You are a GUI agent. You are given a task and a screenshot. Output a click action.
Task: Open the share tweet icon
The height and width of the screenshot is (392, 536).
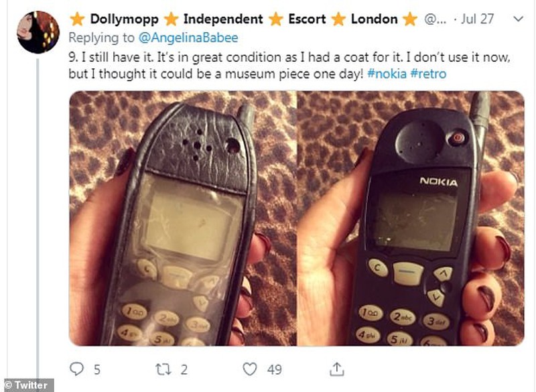point(337,369)
